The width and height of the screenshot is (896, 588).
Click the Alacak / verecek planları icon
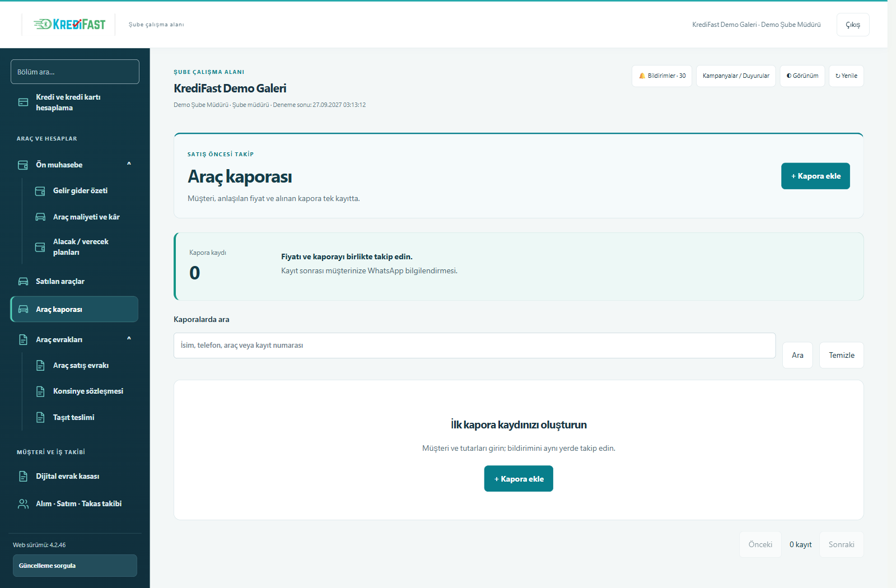pyautogui.click(x=40, y=247)
